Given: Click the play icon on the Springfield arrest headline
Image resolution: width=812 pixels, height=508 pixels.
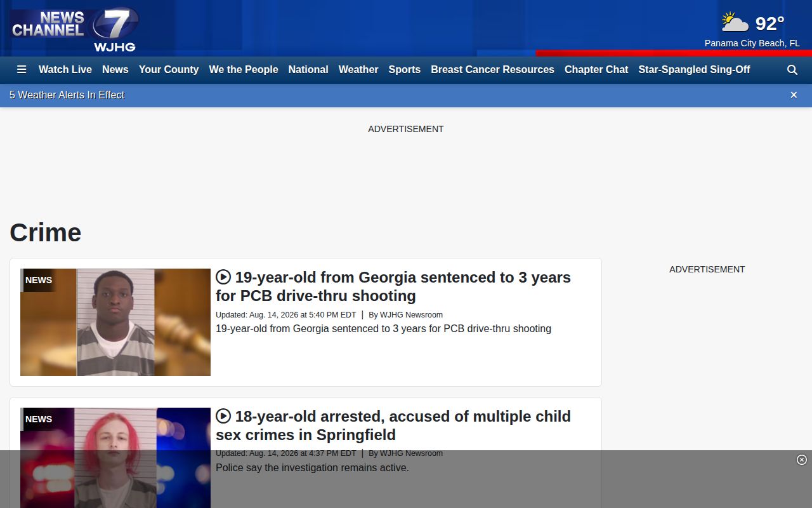Looking at the screenshot, I should [223, 417].
